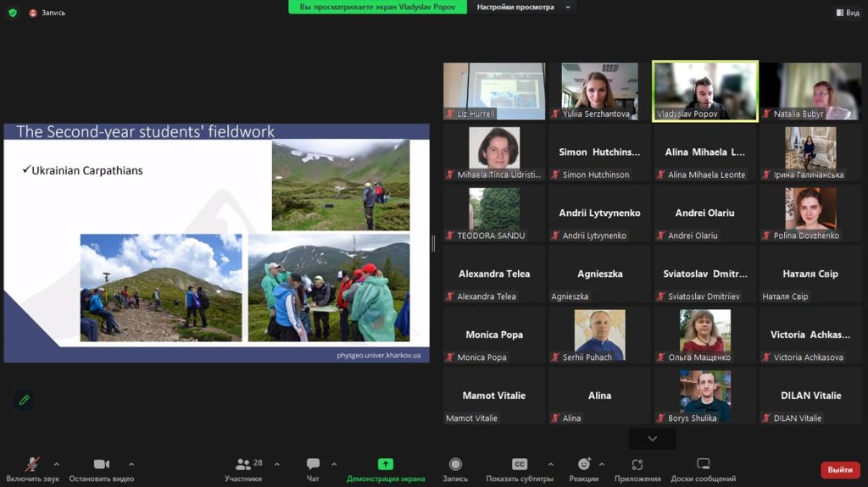Click the Выйти leave meeting button

click(840, 469)
